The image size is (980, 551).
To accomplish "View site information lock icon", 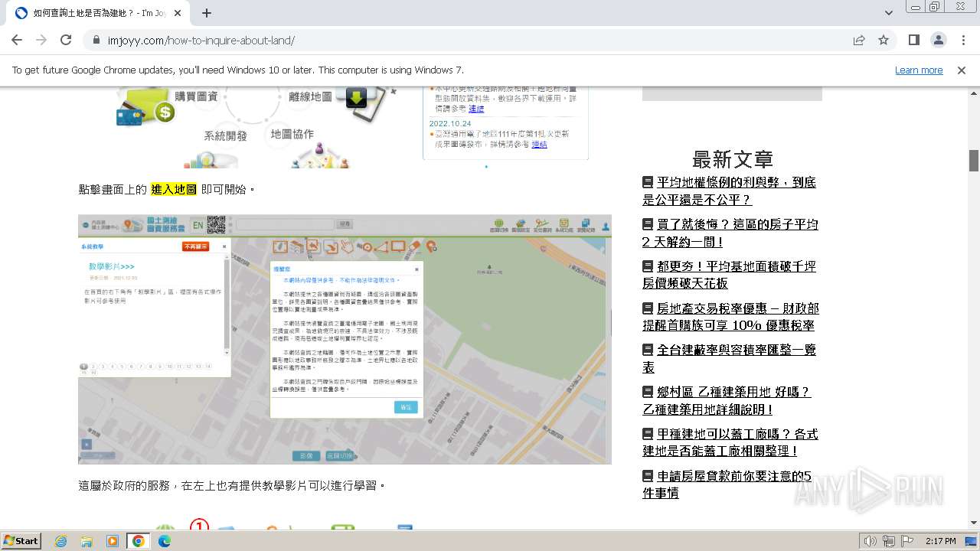I will [96, 41].
